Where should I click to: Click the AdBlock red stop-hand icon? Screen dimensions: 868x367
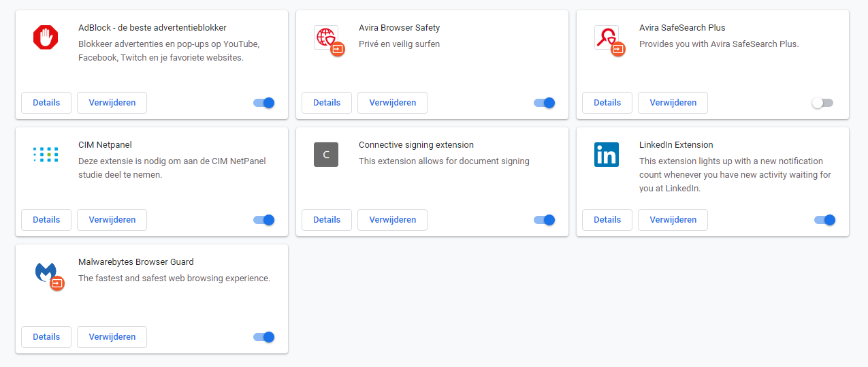[x=46, y=37]
